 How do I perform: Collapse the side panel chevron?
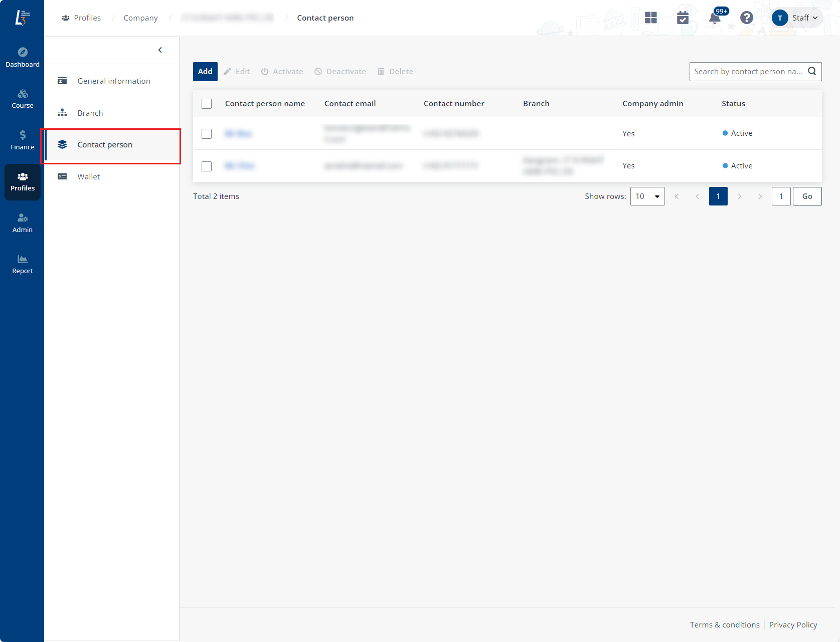point(160,50)
